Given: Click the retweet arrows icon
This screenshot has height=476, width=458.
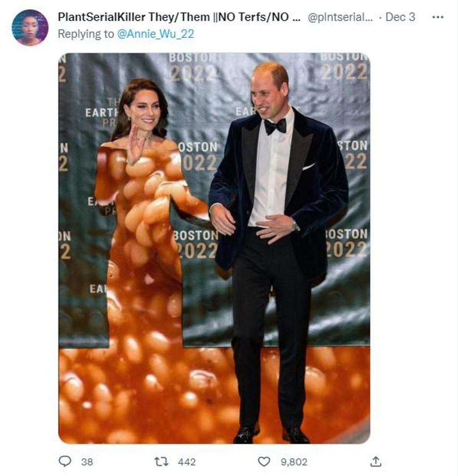Looking at the screenshot, I should (161, 462).
